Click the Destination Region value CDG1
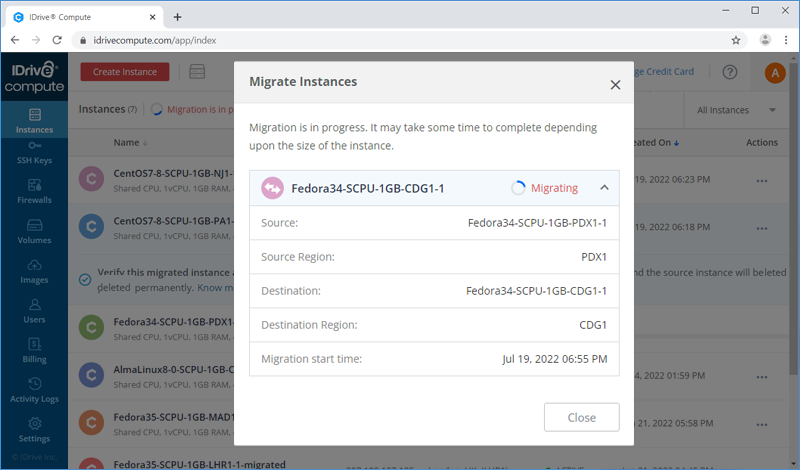The image size is (800, 470). coord(593,325)
